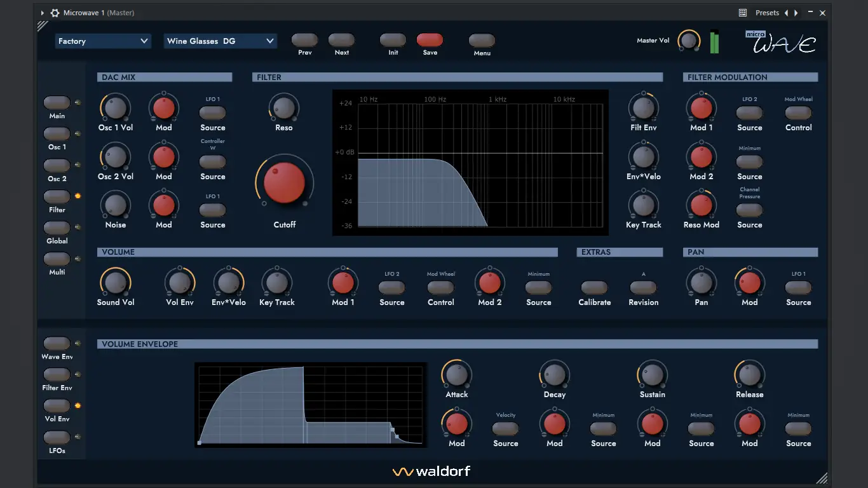Open the plugin options arrow in title bar

[x=43, y=13]
